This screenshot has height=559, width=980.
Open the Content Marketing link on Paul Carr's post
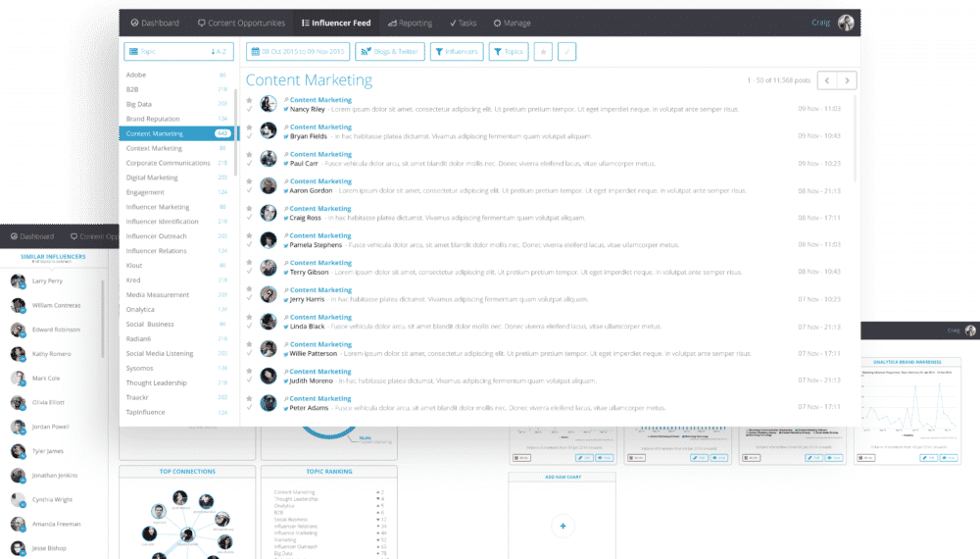tap(320, 154)
